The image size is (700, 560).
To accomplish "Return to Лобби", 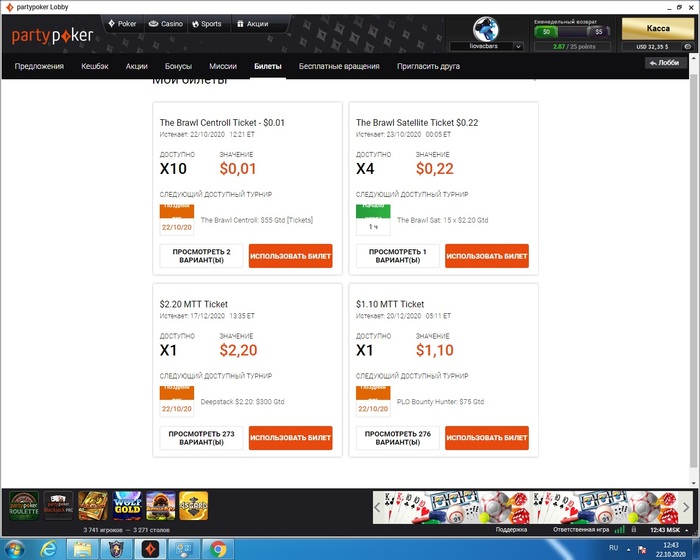I will [665, 63].
